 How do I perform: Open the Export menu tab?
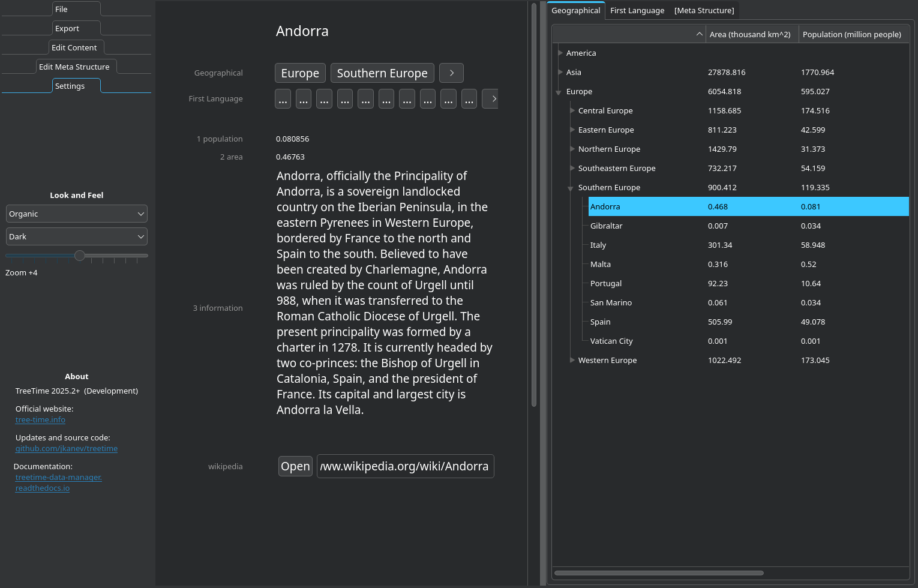[67, 28]
